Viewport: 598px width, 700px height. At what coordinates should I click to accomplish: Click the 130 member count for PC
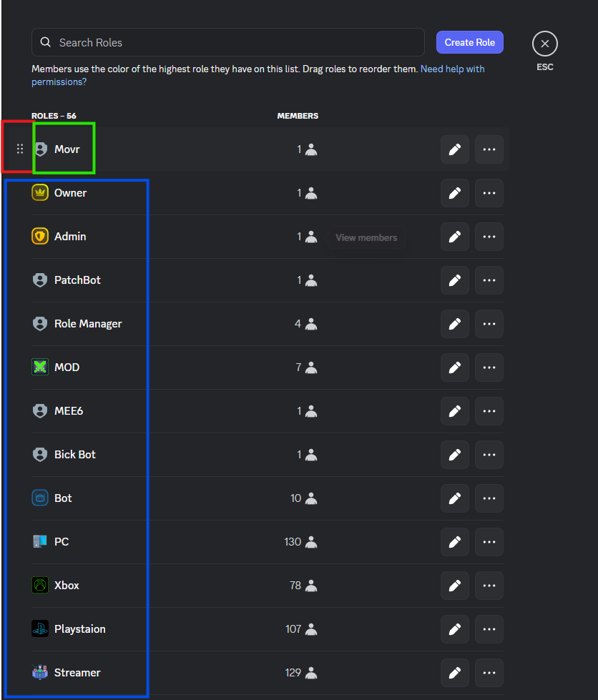[300, 542]
